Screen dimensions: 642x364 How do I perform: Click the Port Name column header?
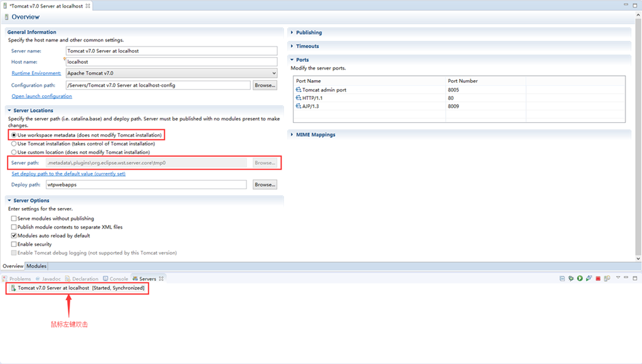pos(369,81)
